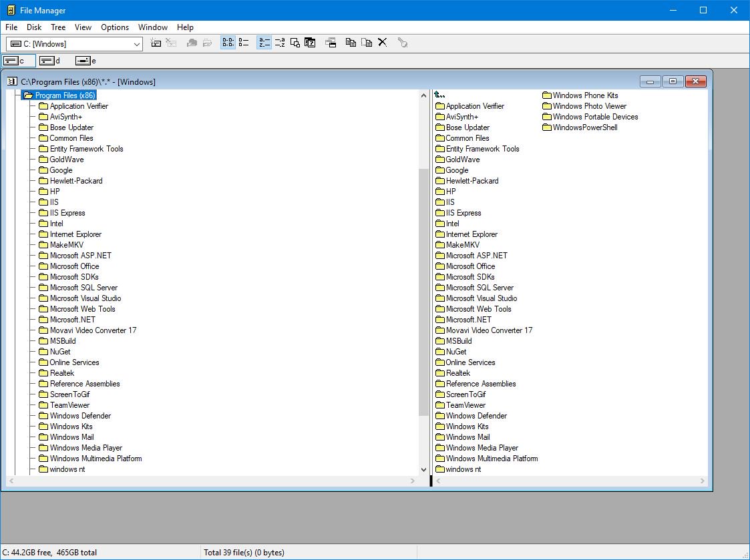The height and width of the screenshot is (560, 750).
Task: Minimize the C:\Program Files (x86) child window
Action: 650,82
